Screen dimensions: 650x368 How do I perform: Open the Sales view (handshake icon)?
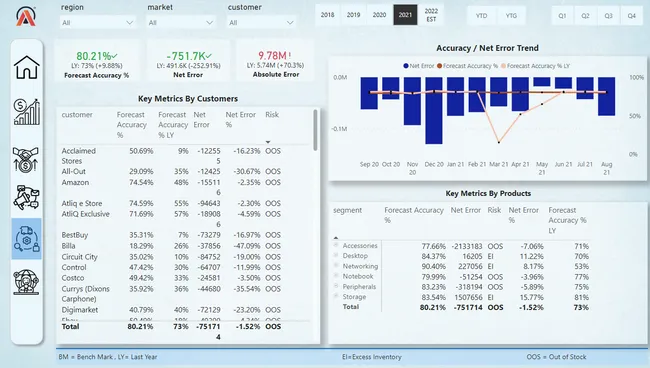tap(26, 160)
